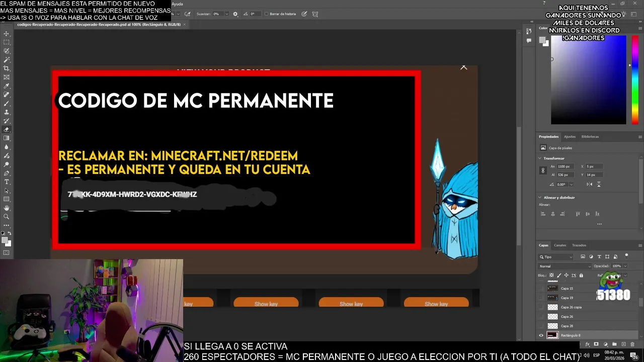Add a layer style with fx icon
Image resolution: width=644 pixels, height=362 pixels.
tap(587, 344)
